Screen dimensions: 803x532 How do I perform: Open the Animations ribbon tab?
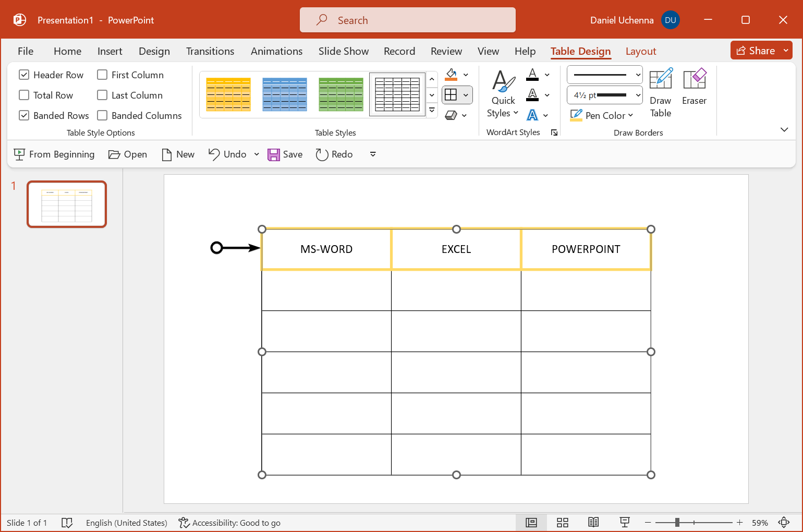[x=276, y=51]
